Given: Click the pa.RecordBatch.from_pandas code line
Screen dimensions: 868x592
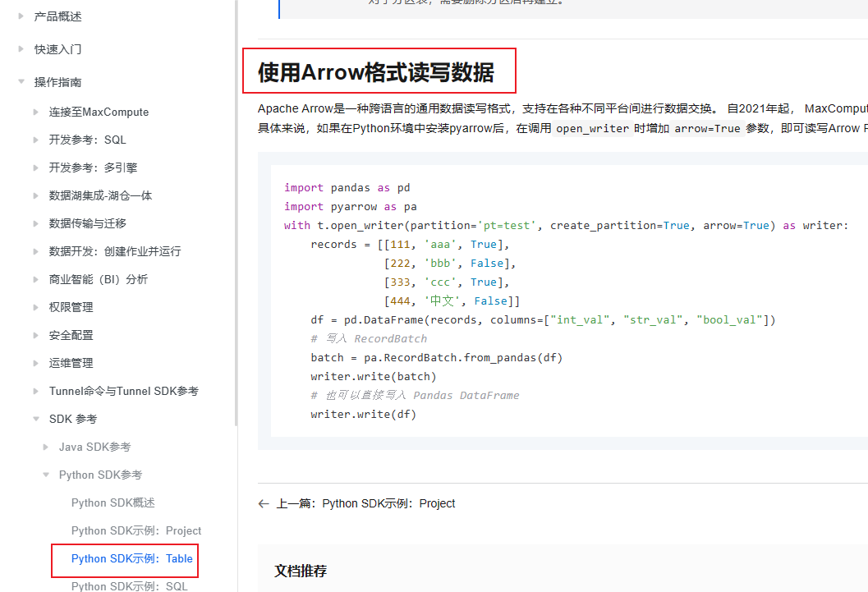Looking at the screenshot, I should (437, 357).
